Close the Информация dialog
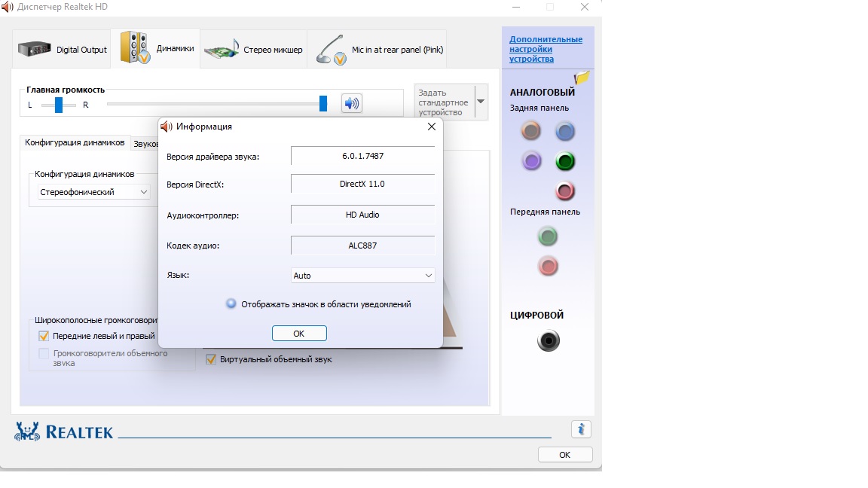Viewport: 868px width, 488px height. [x=432, y=127]
